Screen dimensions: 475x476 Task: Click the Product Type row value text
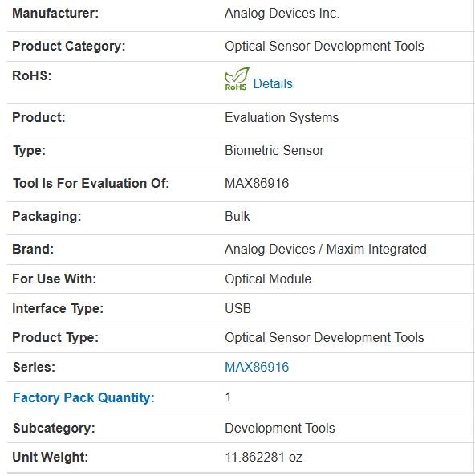pyautogui.click(x=324, y=338)
